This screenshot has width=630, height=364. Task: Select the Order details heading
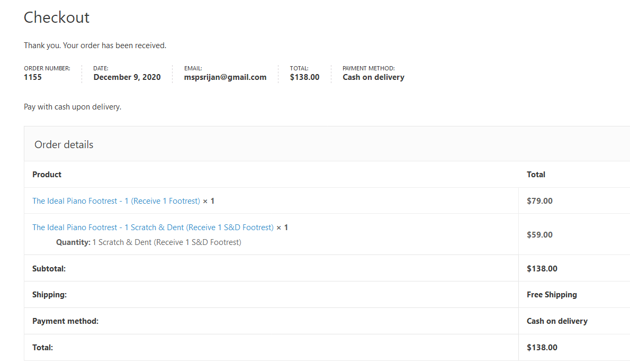click(x=64, y=144)
